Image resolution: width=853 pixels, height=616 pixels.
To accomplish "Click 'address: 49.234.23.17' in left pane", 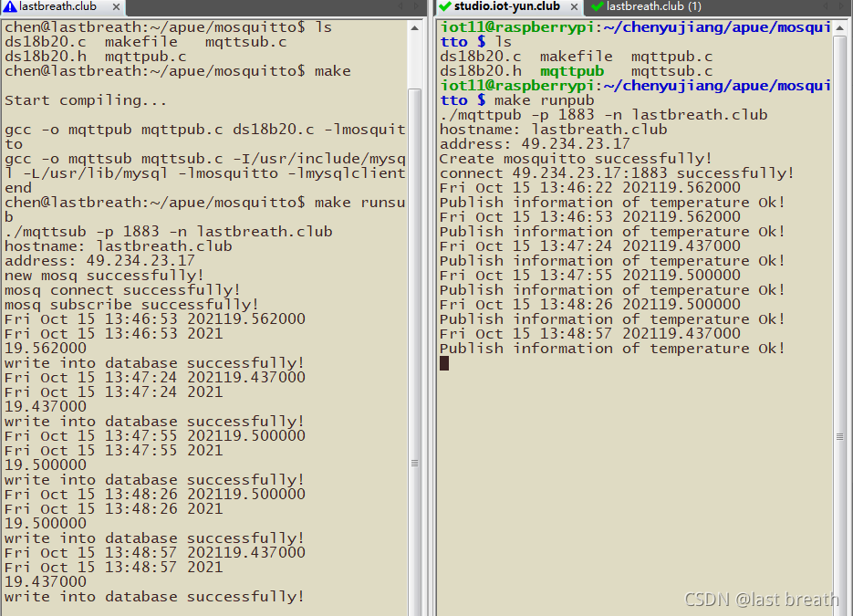I will pyautogui.click(x=99, y=261).
